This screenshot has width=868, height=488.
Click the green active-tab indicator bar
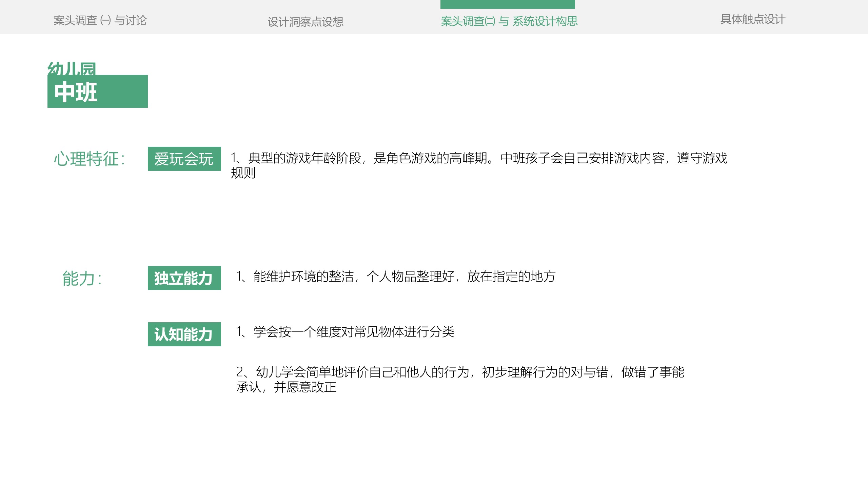(x=507, y=4)
